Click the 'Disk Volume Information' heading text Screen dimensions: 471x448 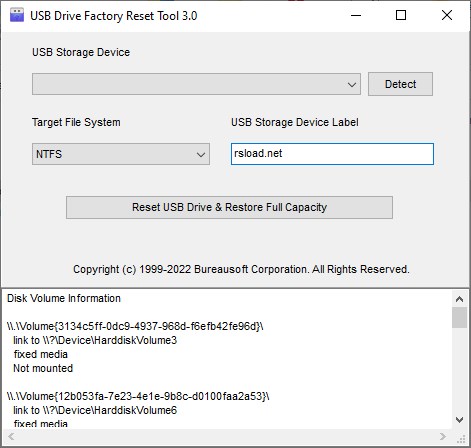pyautogui.click(x=64, y=298)
